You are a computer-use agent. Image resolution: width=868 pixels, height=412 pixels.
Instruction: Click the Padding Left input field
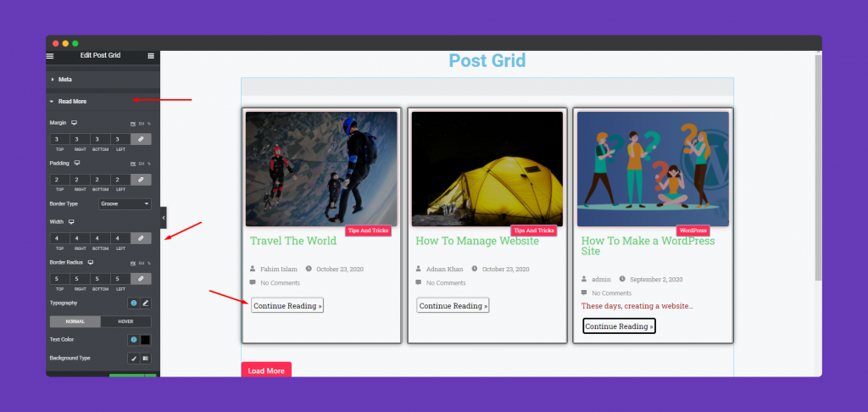[120, 180]
